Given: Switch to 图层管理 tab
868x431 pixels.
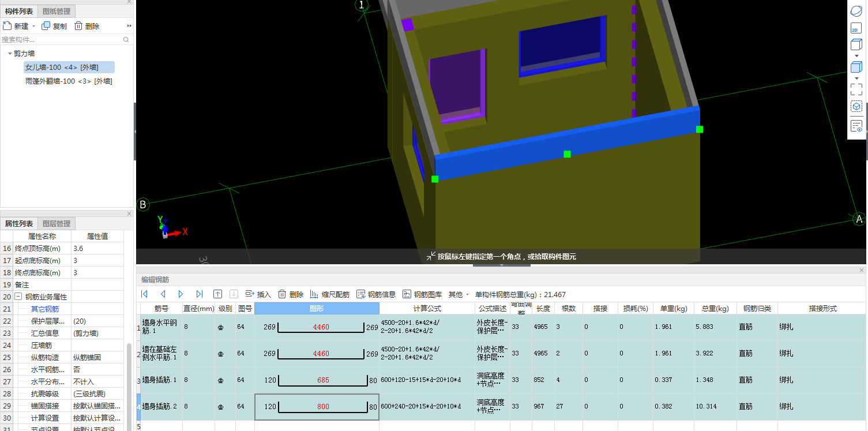Looking at the screenshot, I should coord(57,223).
